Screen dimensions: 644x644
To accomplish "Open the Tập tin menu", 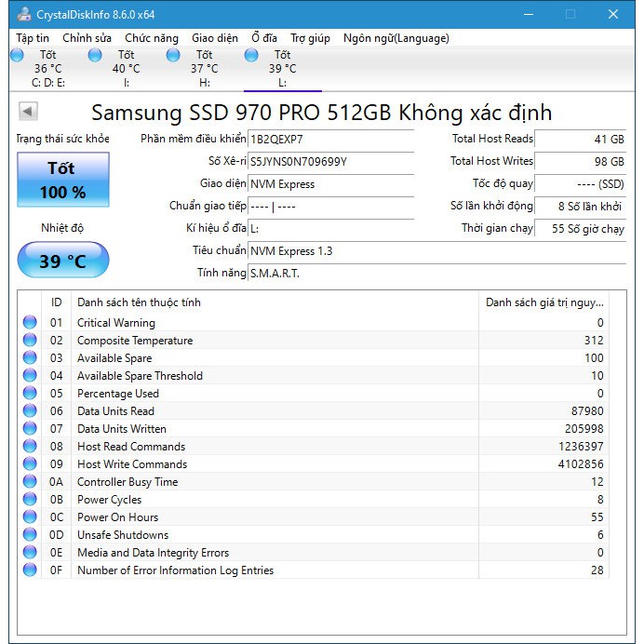I will point(33,38).
